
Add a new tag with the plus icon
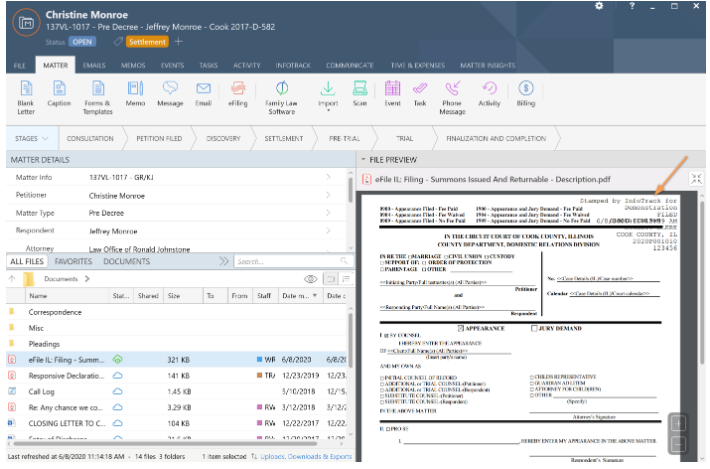178,42
